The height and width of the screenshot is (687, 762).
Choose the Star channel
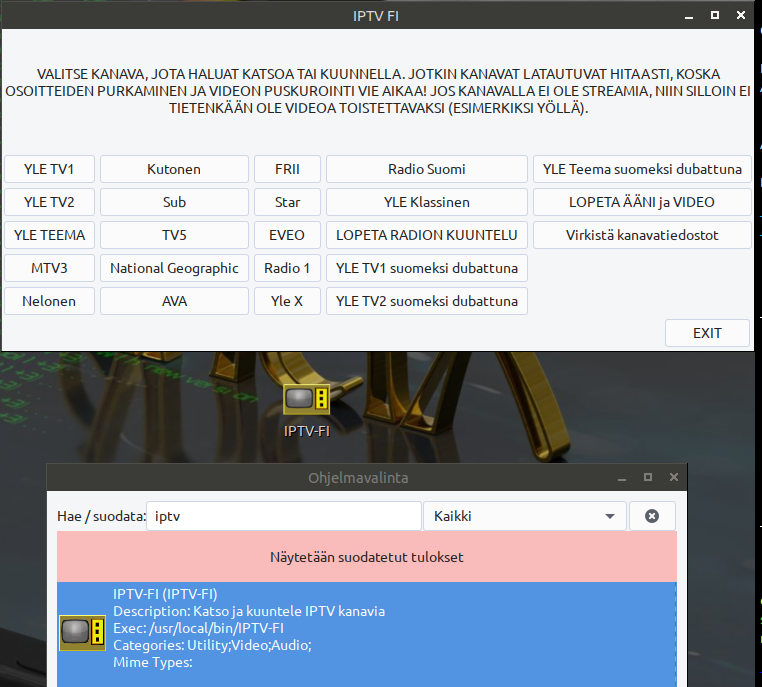[x=287, y=202]
